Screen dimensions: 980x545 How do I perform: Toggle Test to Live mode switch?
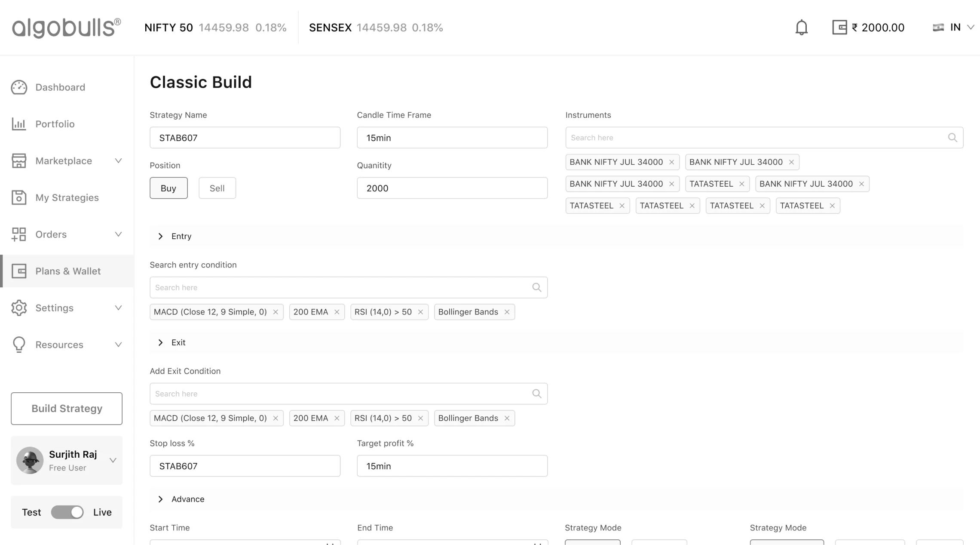pos(66,512)
